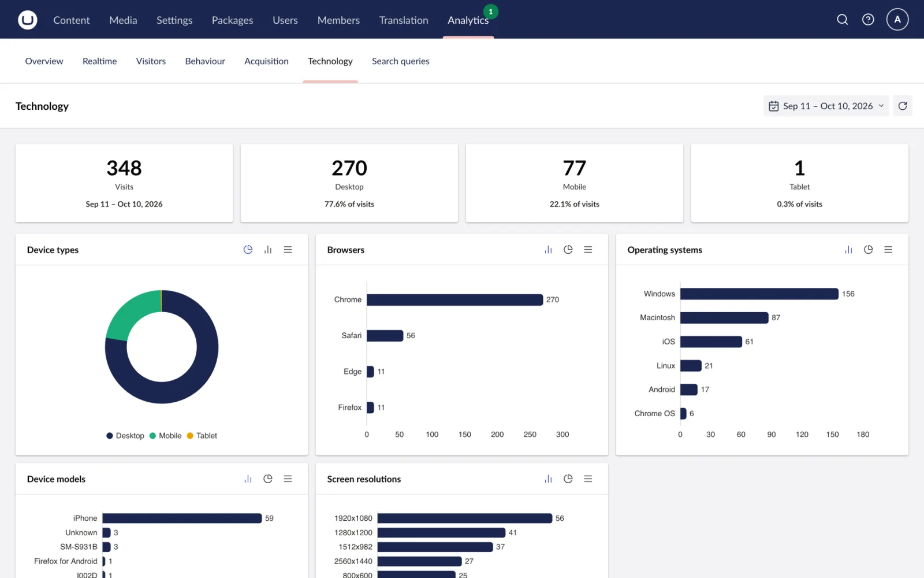924x578 pixels.
Task: Switch to the Realtime tab
Action: pos(99,61)
